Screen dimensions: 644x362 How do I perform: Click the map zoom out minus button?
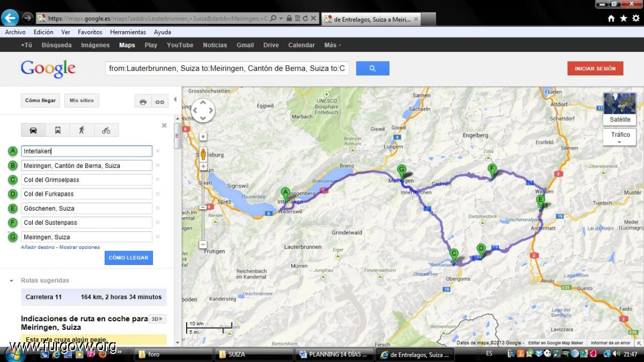pyautogui.click(x=203, y=245)
